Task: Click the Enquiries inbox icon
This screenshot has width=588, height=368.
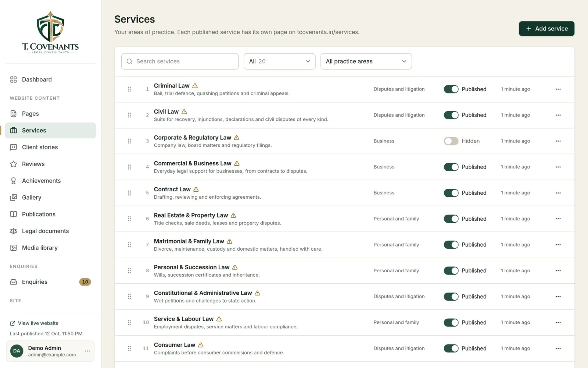Action: 14,282
